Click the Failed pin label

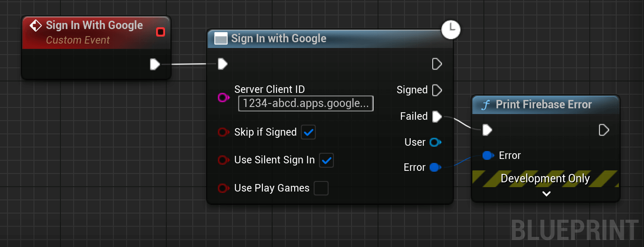click(414, 116)
